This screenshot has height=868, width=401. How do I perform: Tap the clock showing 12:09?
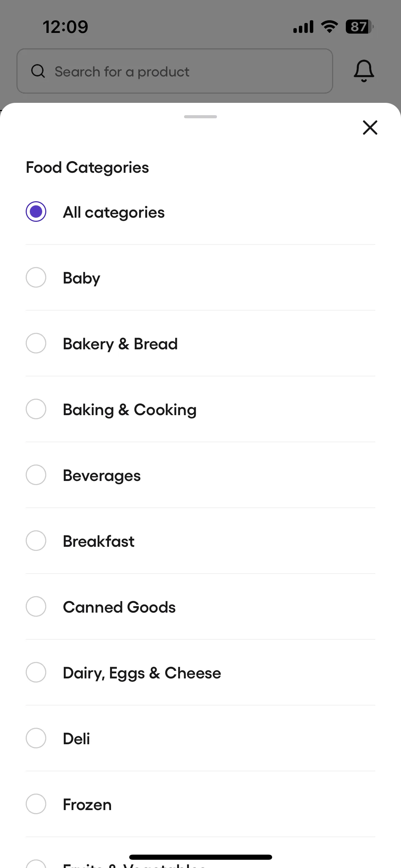pyautogui.click(x=65, y=27)
